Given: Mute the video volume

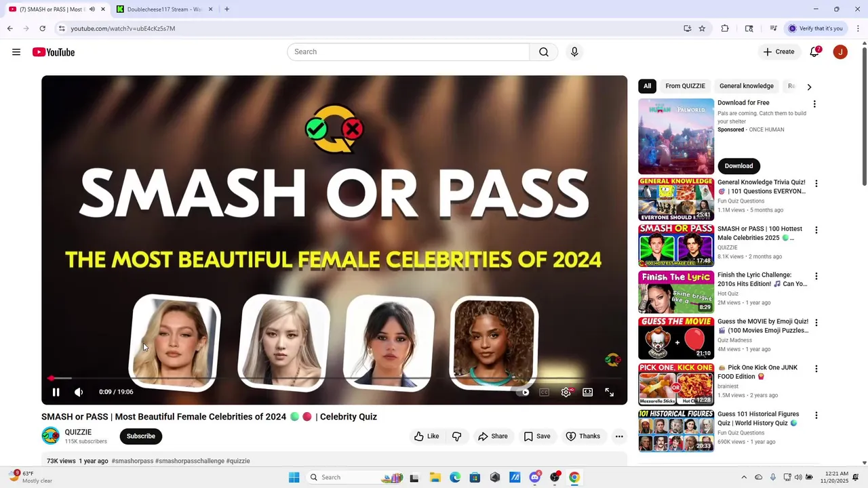Looking at the screenshot, I should pyautogui.click(x=79, y=392).
